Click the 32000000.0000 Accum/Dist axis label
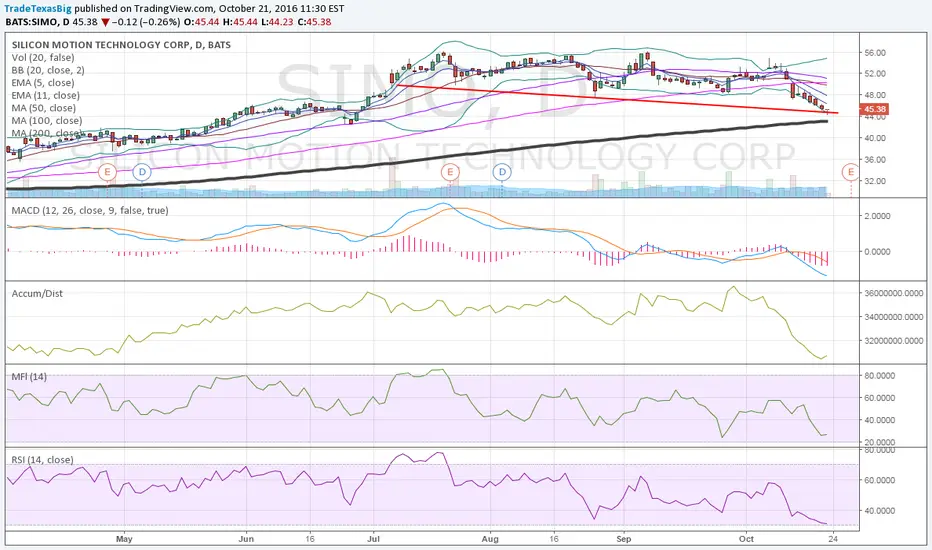Screen dimensions: 932x550 pyautogui.click(x=894, y=341)
